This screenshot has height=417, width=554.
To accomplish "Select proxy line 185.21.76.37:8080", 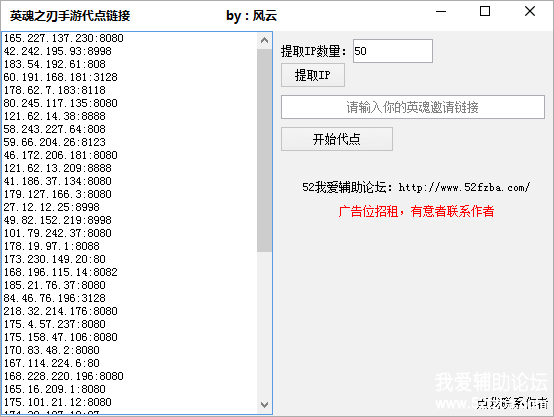I will (55, 286).
